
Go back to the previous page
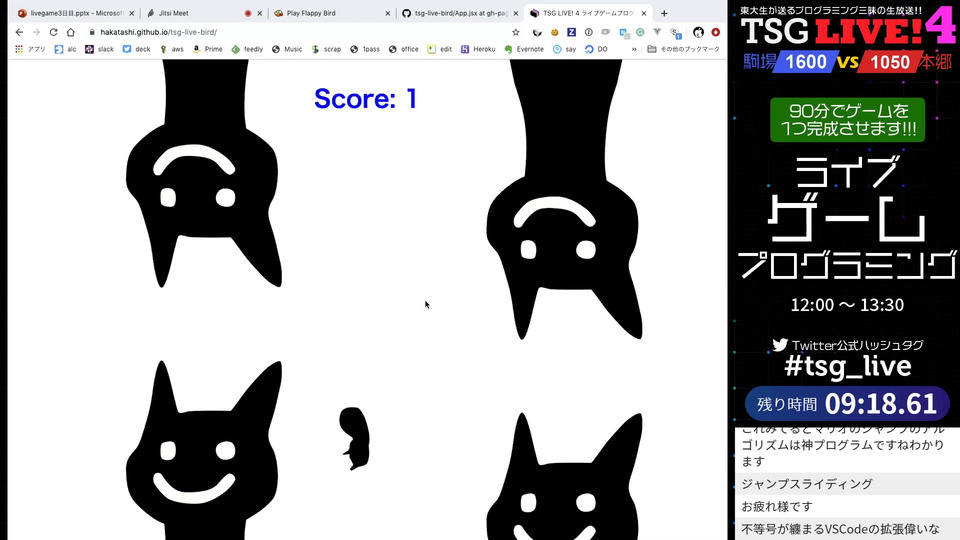[x=19, y=32]
